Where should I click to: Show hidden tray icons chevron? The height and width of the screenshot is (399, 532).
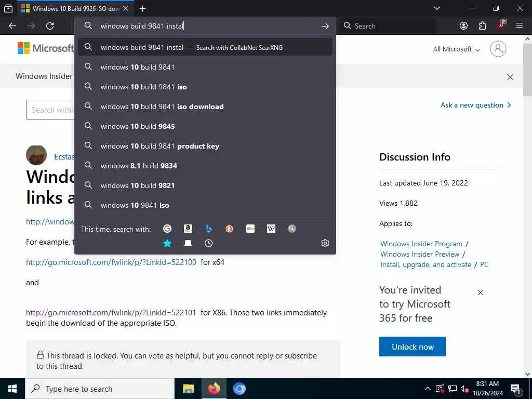[428, 389]
